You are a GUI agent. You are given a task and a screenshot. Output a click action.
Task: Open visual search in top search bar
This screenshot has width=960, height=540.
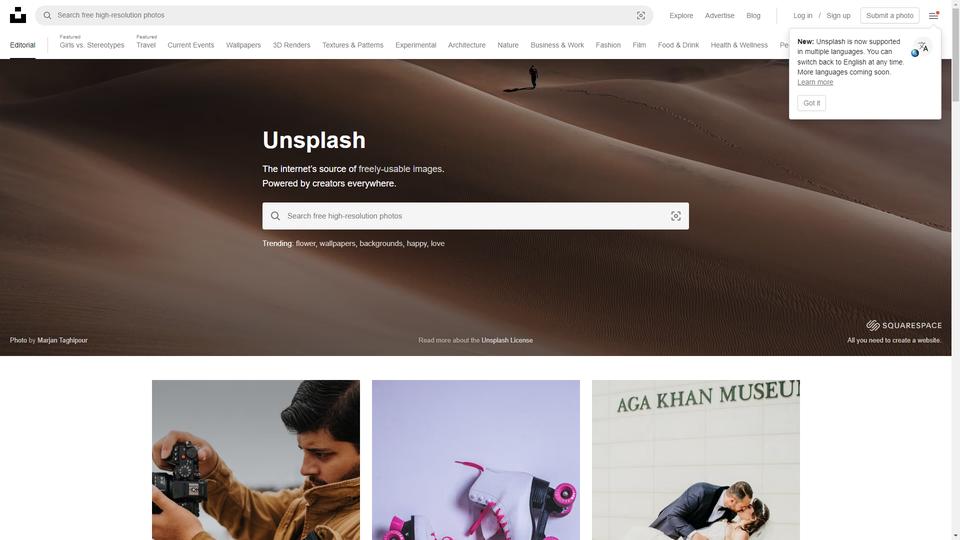pos(640,15)
